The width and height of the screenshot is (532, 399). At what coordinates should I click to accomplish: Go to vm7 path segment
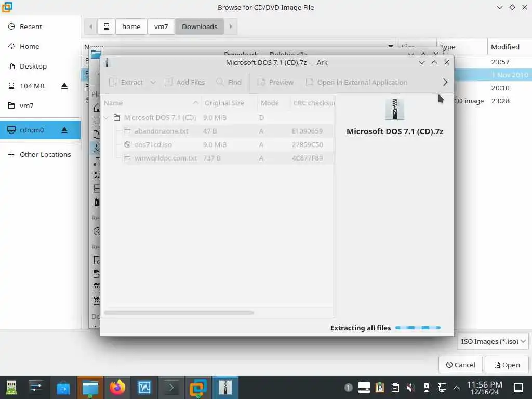161,26
